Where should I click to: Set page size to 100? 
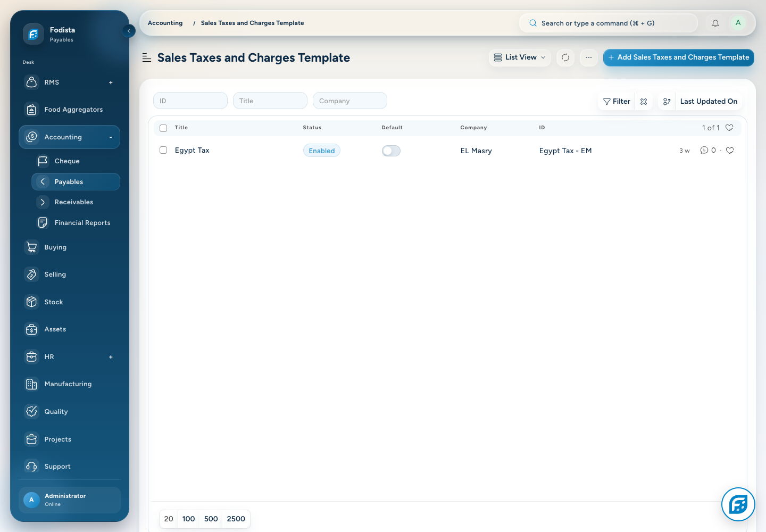click(x=188, y=519)
